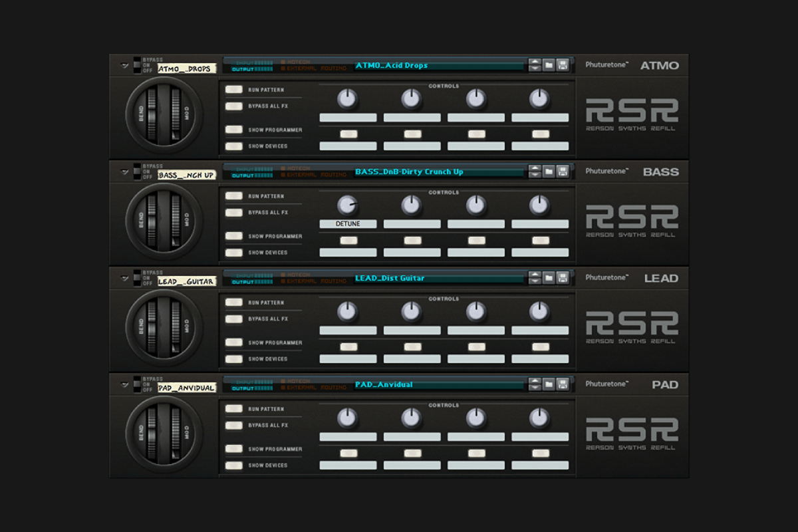This screenshot has height=532, width=798.
Task: Open patch browser for ATMO_Acid Drops
Action: 549,65
